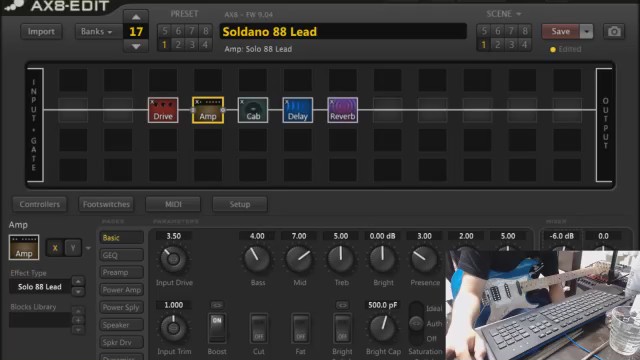Select the Drive block in the grid

(x=163, y=110)
